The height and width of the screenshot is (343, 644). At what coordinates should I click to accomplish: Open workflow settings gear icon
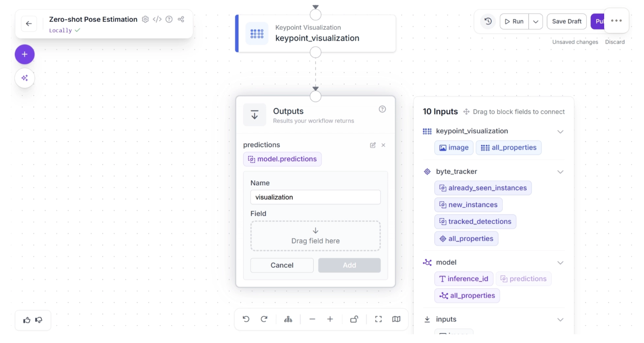pyautogui.click(x=145, y=19)
